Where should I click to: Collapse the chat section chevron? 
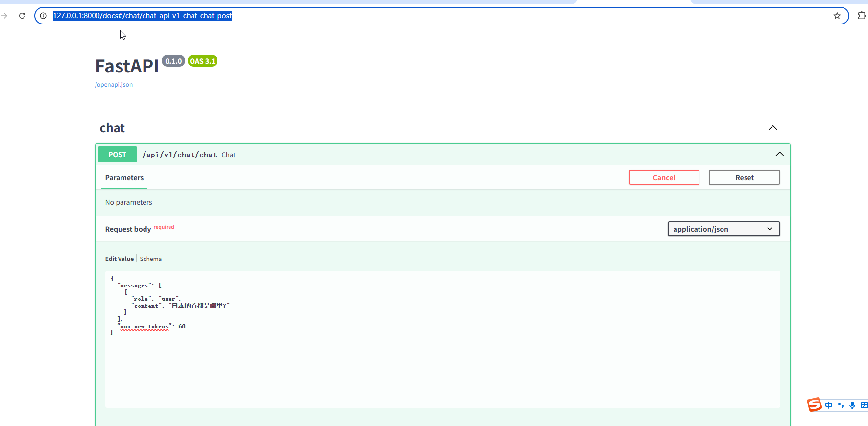tap(773, 128)
